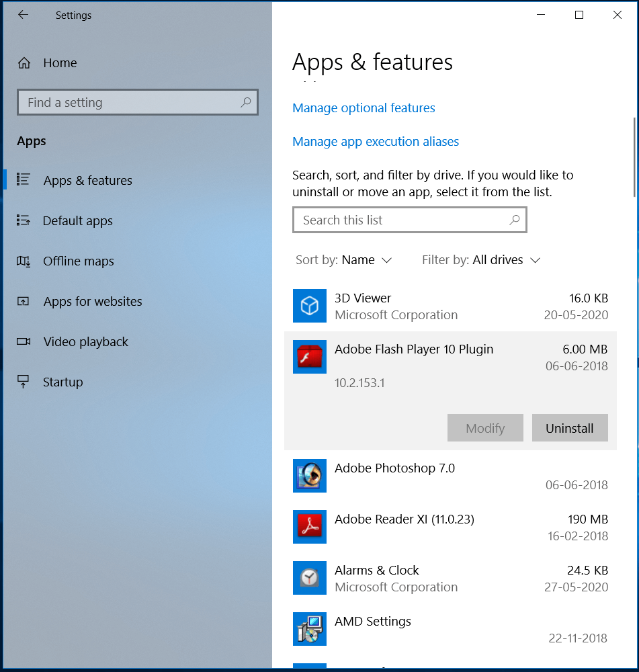Click the 3D Viewer app icon
Viewport: 639px width, 672px height.
[x=309, y=306]
